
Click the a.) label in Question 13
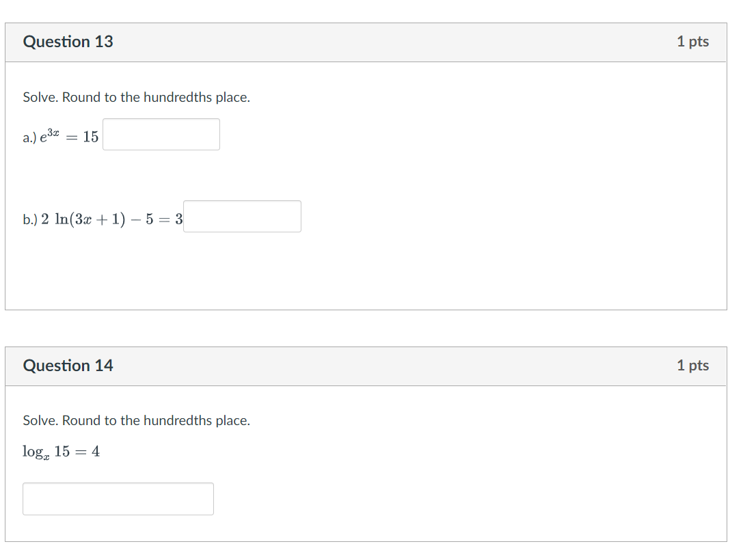click(31, 137)
